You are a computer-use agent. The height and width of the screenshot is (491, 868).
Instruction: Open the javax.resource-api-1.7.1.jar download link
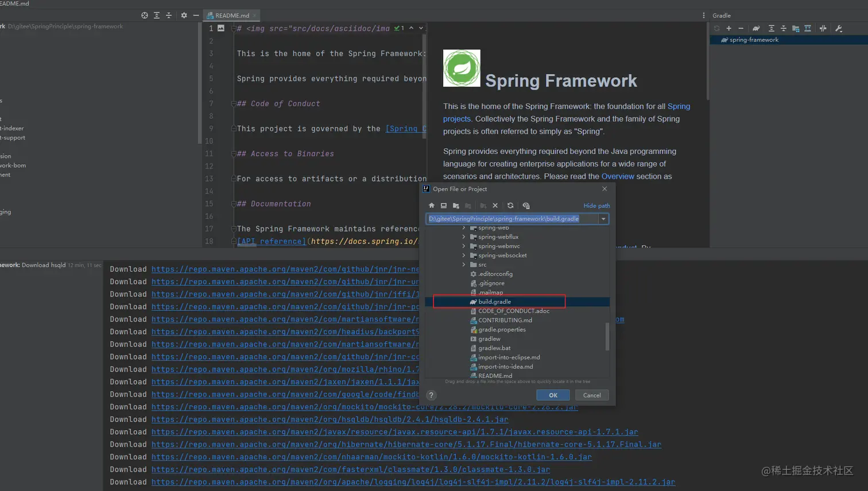pyautogui.click(x=394, y=432)
